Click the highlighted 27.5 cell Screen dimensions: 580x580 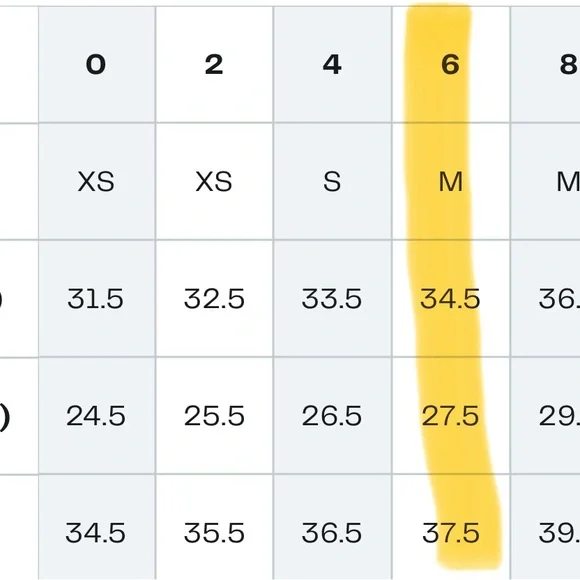click(451, 416)
